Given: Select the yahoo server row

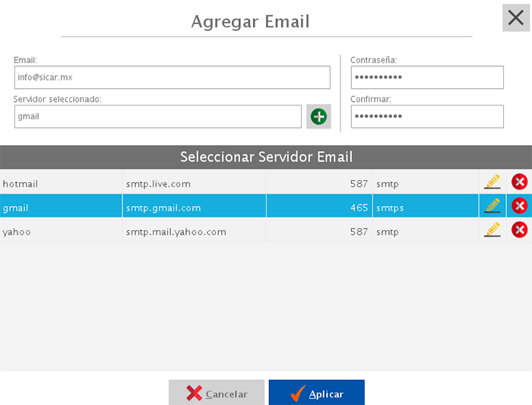Looking at the screenshot, I should click(61, 232).
